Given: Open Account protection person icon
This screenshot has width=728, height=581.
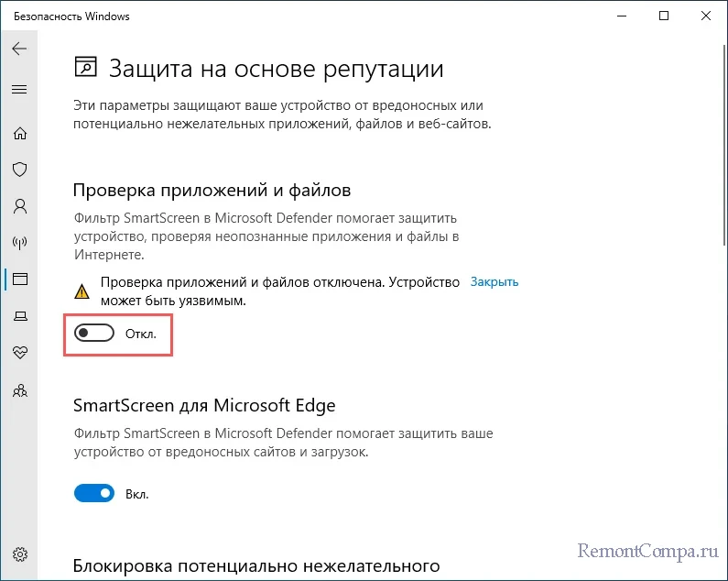Looking at the screenshot, I should pyautogui.click(x=20, y=206).
